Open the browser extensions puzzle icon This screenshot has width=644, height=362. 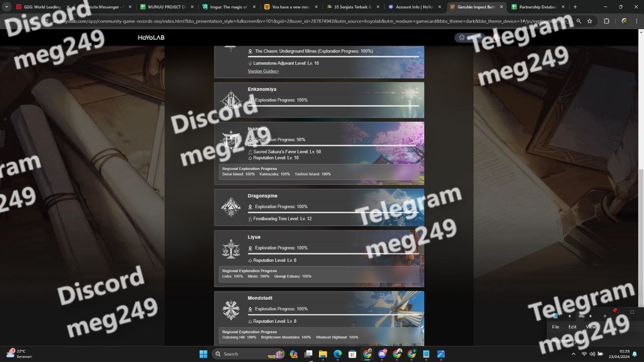[606, 21]
